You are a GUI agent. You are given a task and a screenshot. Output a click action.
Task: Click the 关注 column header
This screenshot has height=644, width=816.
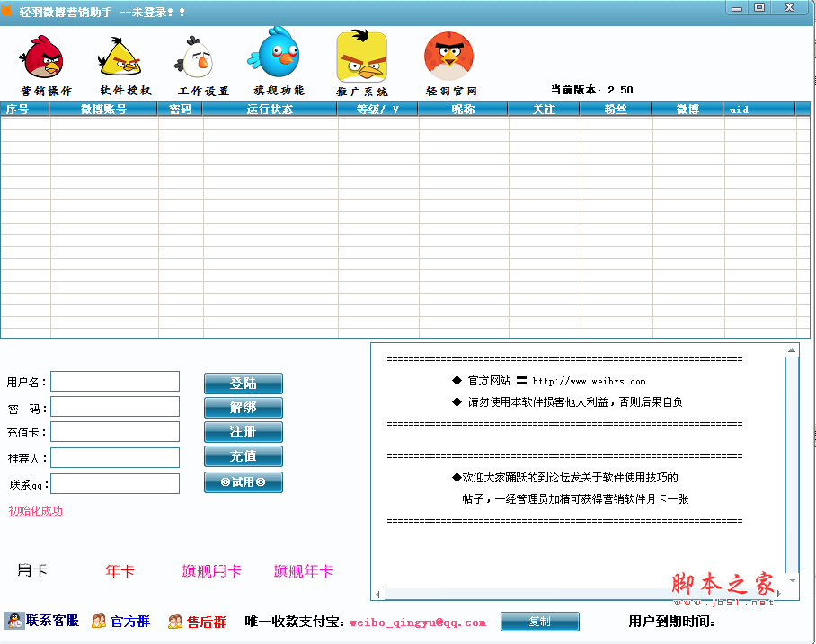[544, 109]
